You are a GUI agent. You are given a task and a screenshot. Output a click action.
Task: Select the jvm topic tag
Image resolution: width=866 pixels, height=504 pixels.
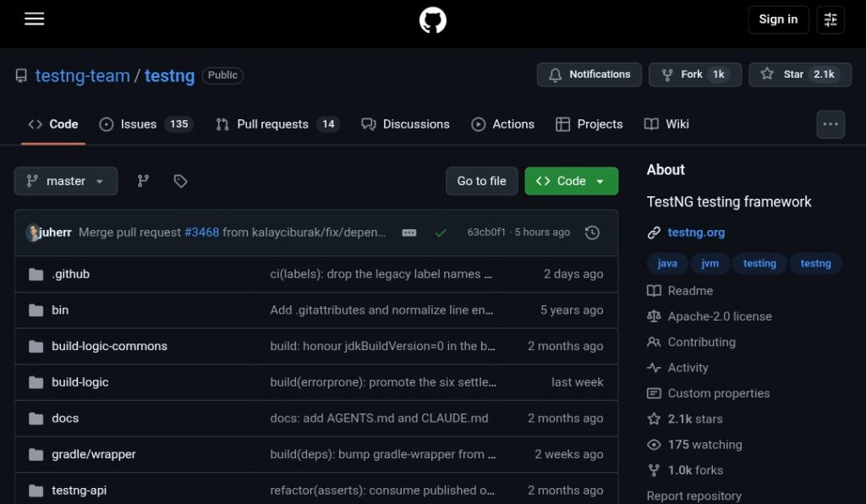(710, 264)
